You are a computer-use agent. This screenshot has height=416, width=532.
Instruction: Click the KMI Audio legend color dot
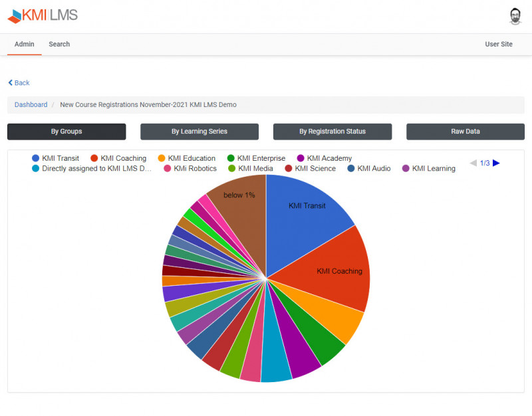tap(351, 169)
